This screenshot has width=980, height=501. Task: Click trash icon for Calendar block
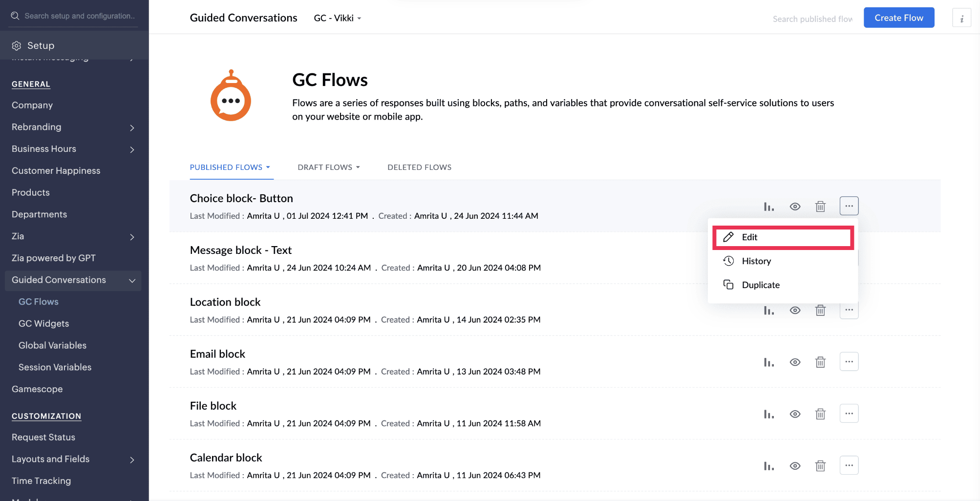click(x=820, y=466)
